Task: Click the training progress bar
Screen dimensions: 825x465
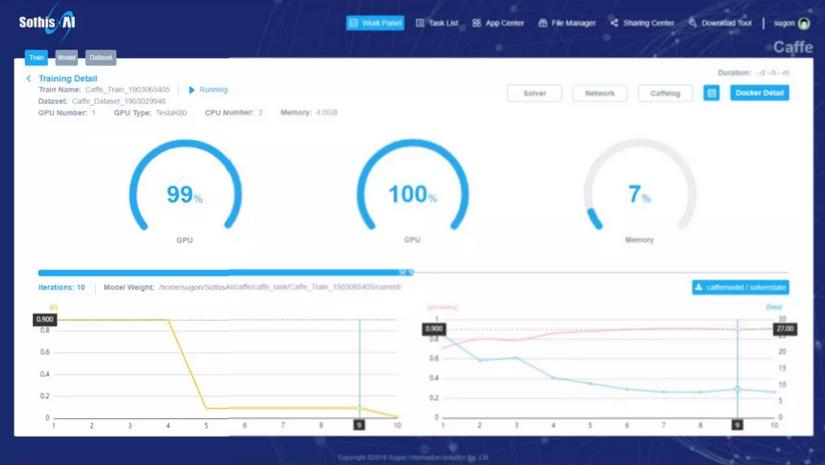Action: 413,272
